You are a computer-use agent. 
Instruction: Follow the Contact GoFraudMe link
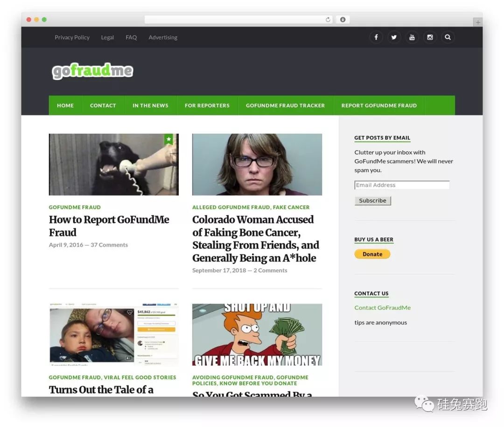(x=383, y=308)
